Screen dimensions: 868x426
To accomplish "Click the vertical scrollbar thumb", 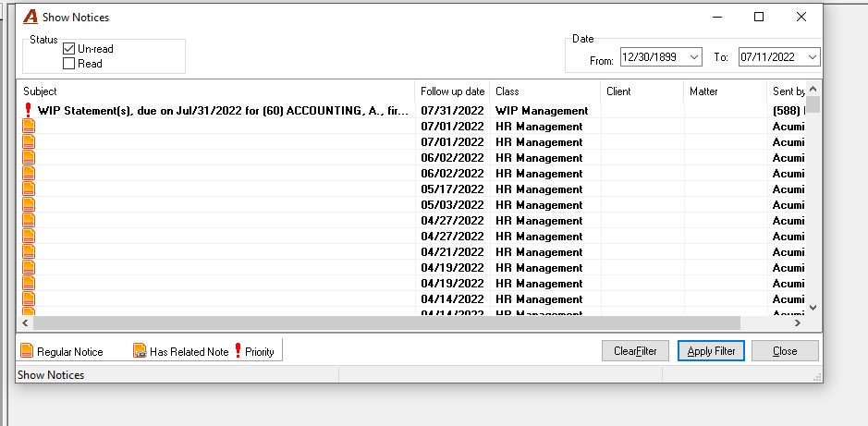I will [813, 104].
